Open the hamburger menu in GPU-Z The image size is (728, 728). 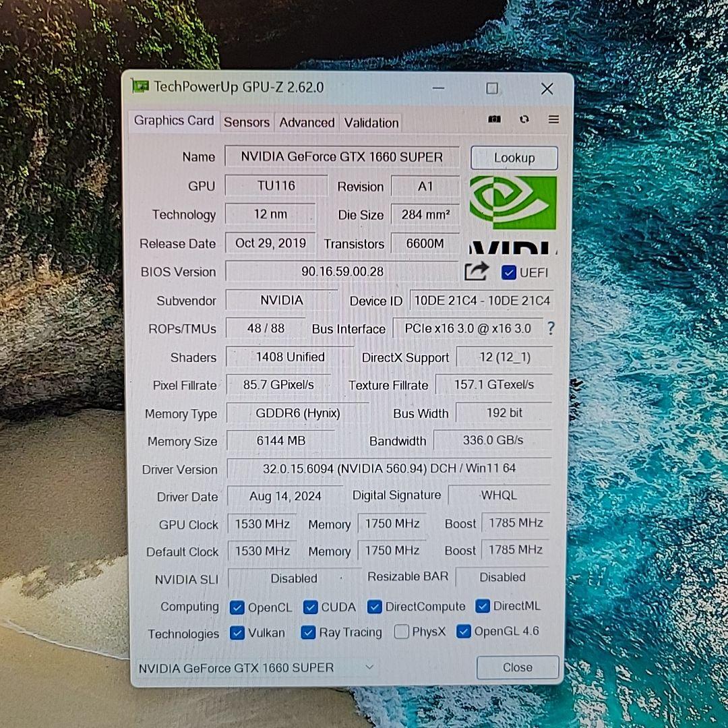point(553,119)
